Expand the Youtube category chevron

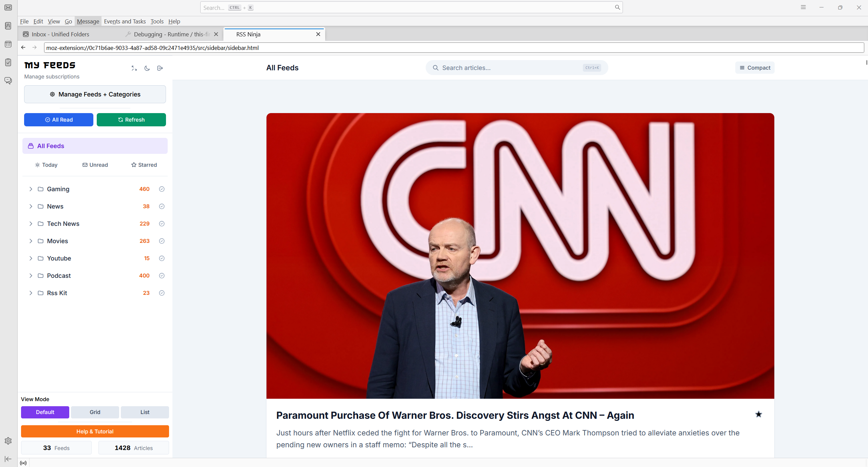pyautogui.click(x=31, y=258)
